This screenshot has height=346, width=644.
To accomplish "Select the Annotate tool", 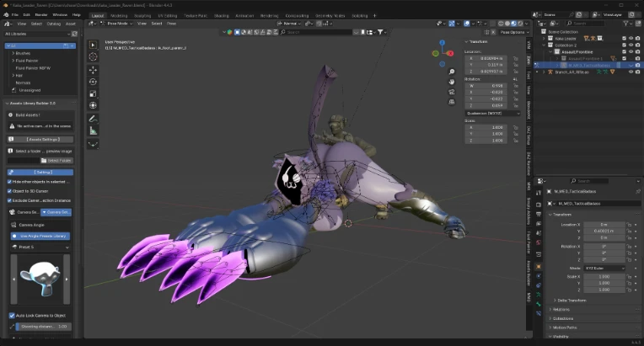I will [94, 119].
